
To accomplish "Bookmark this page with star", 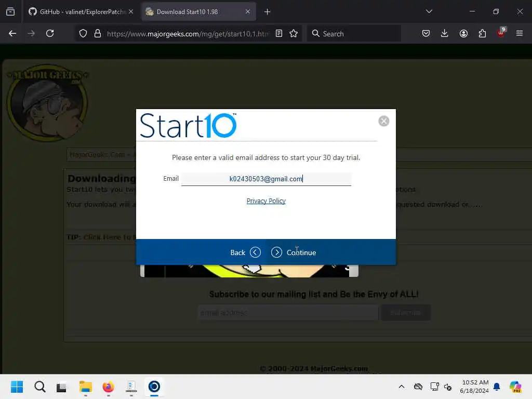I will 294,34.
